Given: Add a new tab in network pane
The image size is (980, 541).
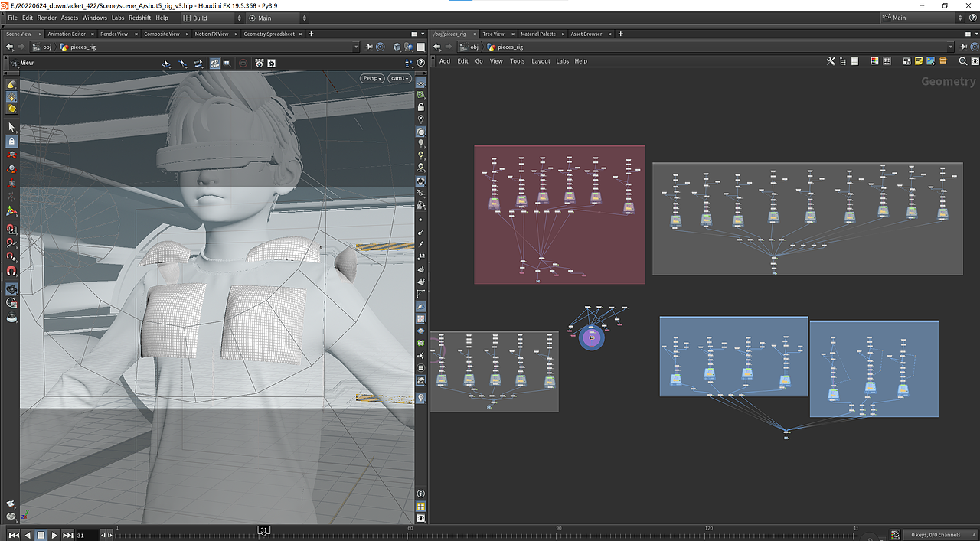Looking at the screenshot, I should 620,34.
